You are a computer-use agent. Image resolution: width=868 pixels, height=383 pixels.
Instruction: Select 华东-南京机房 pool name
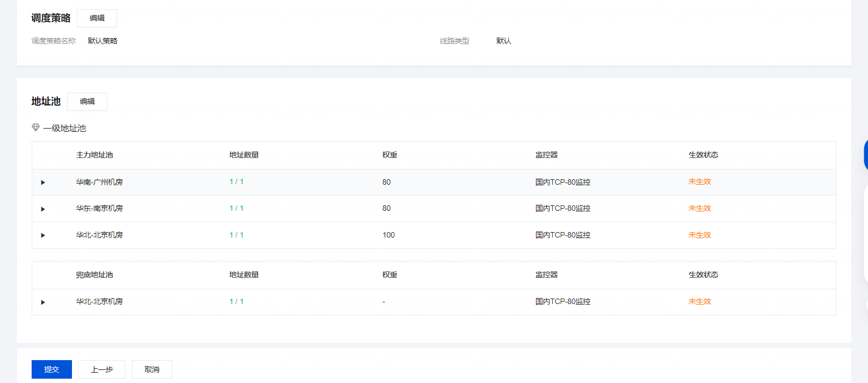(x=99, y=208)
